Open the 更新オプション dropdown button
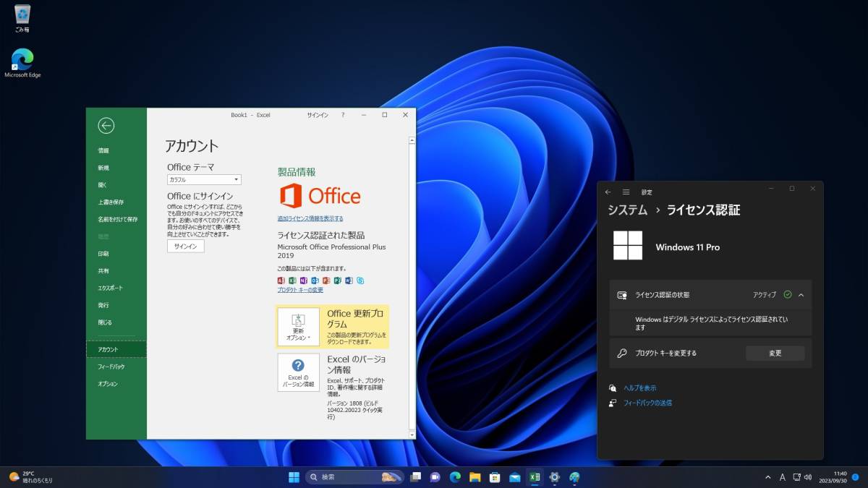 pos(298,327)
